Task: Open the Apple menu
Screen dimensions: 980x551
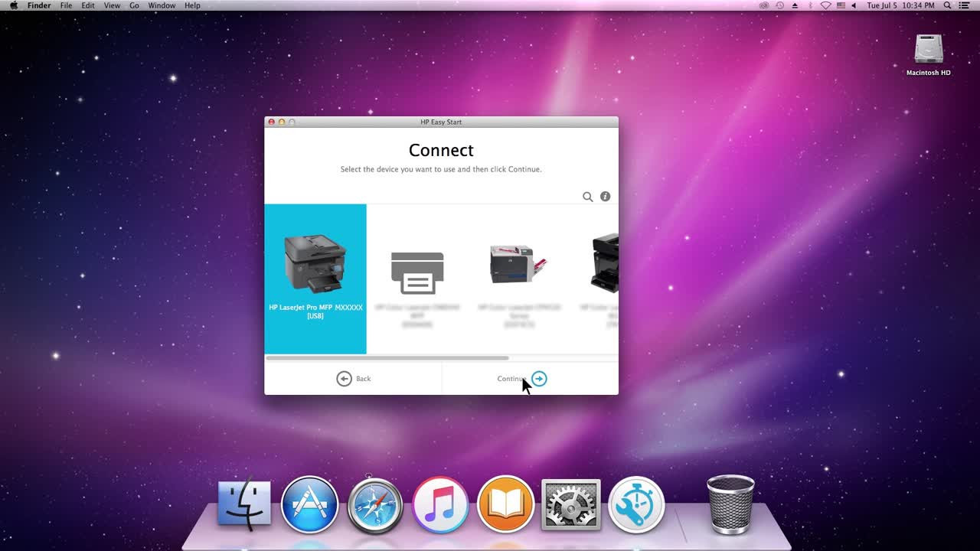Action: click(x=13, y=5)
